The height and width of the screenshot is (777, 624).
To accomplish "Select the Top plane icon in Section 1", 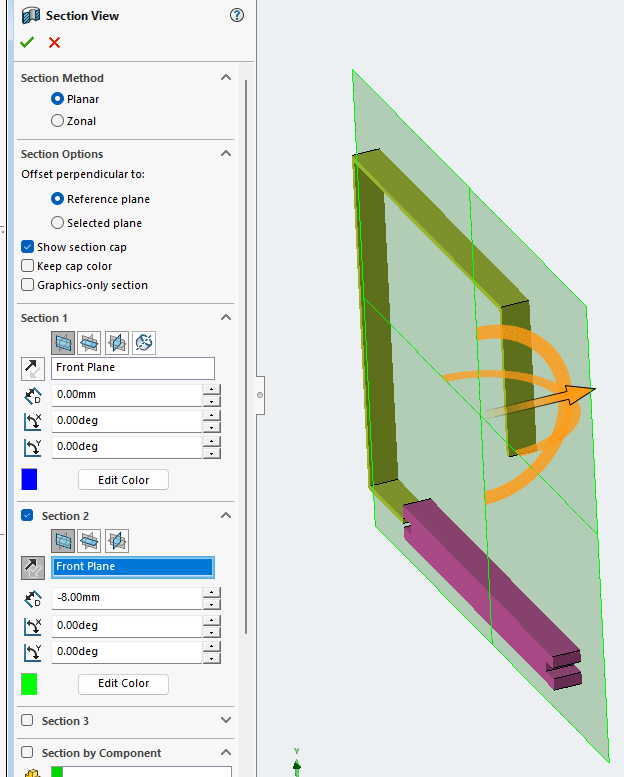I will coord(89,343).
